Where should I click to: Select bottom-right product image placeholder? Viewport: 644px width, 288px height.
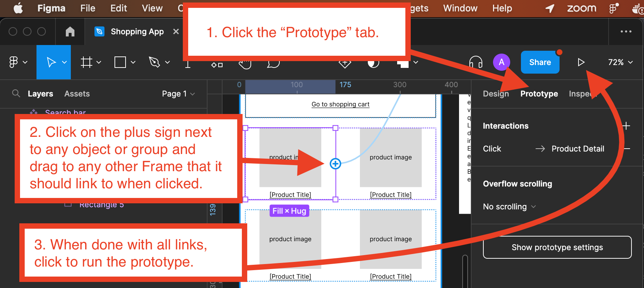tap(391, 239)
